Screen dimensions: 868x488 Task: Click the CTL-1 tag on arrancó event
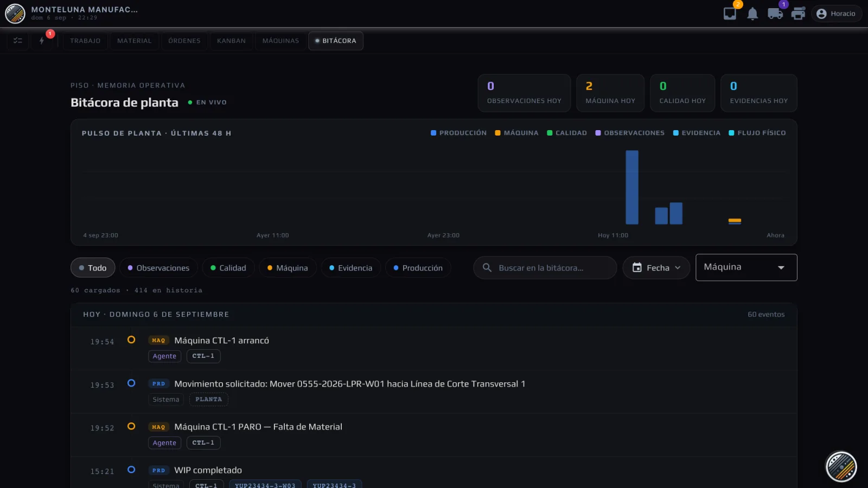203,356
